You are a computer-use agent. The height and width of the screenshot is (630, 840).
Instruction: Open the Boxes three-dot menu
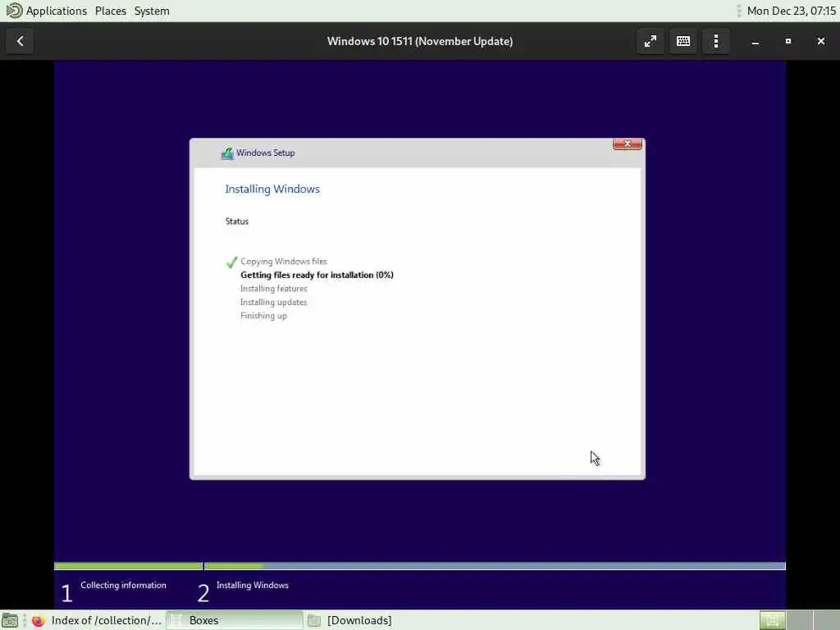715,41
